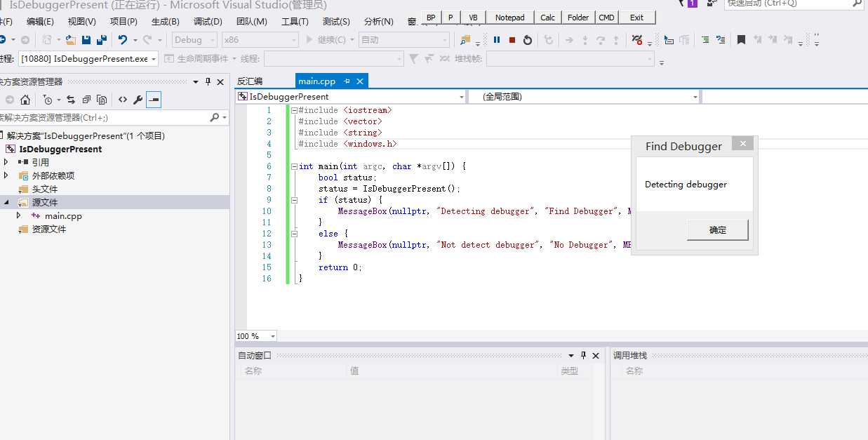Viewport: 868px width, 440px height.
Task: Click the BP button in floating toolbar
Action: click(x=431, y=18)
